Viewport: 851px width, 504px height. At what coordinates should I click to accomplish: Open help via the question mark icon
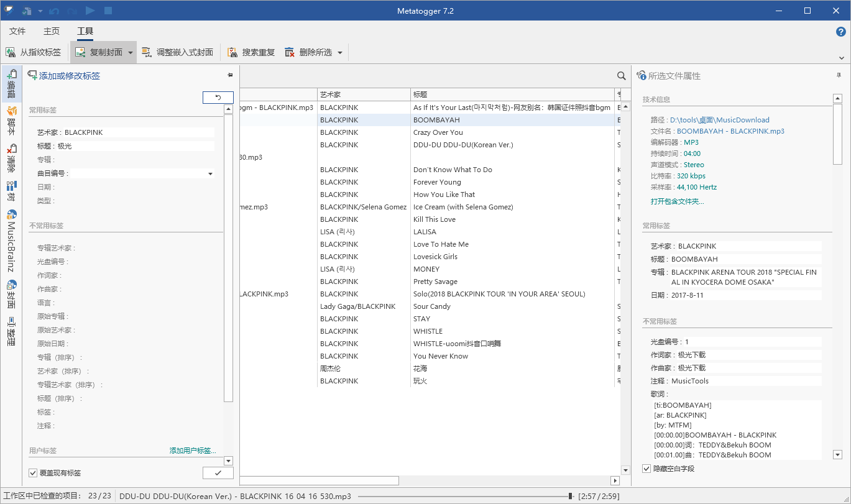pyautogui.click(x=840, y=32)
